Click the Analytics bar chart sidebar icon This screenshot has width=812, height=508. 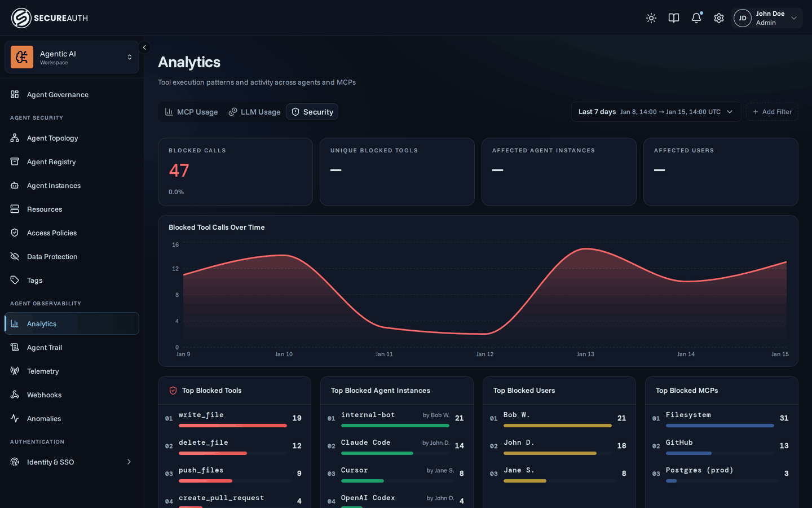pyautogui.click(x=15, y=323)
